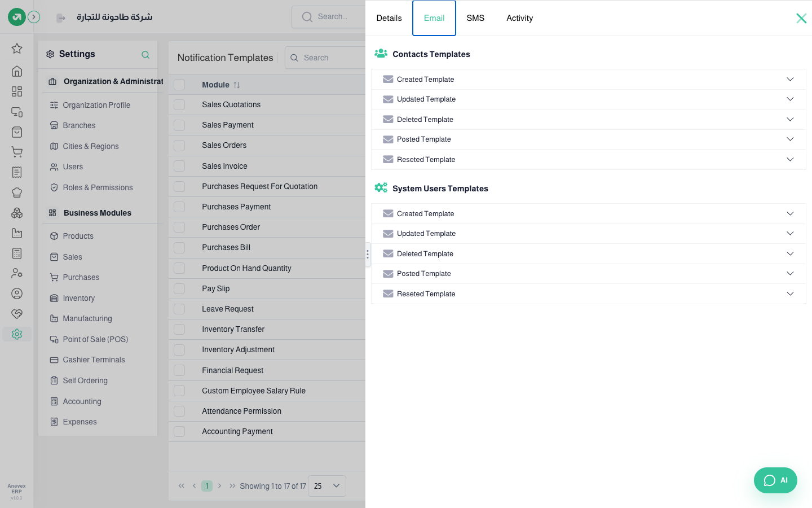The height and width of the screenshot is (508, 812).
Task: Expand System Users Posted Template section
Action: (x=588, y=273)
